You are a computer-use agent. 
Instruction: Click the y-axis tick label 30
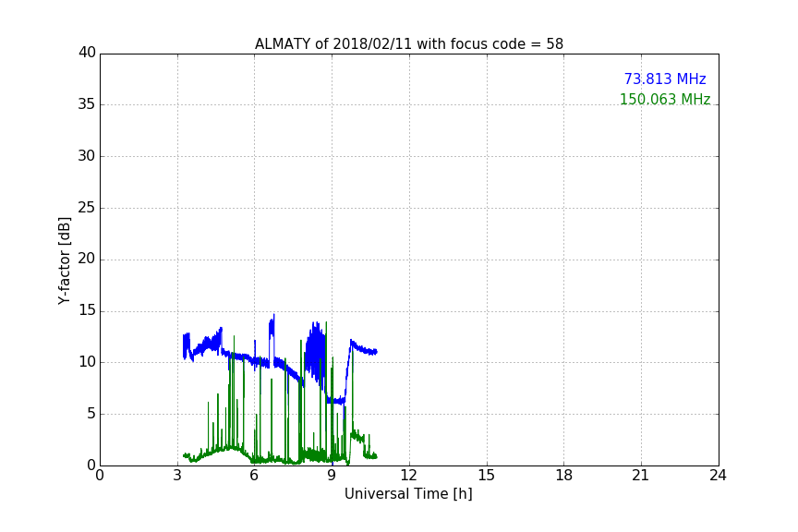87,156
